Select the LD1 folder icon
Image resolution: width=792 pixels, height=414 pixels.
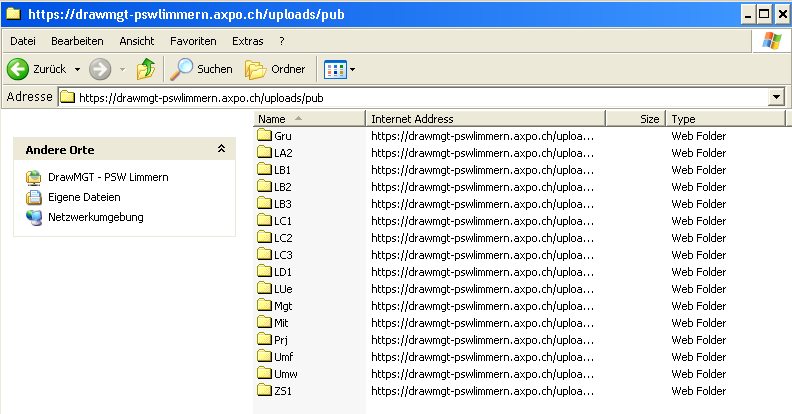264,271
